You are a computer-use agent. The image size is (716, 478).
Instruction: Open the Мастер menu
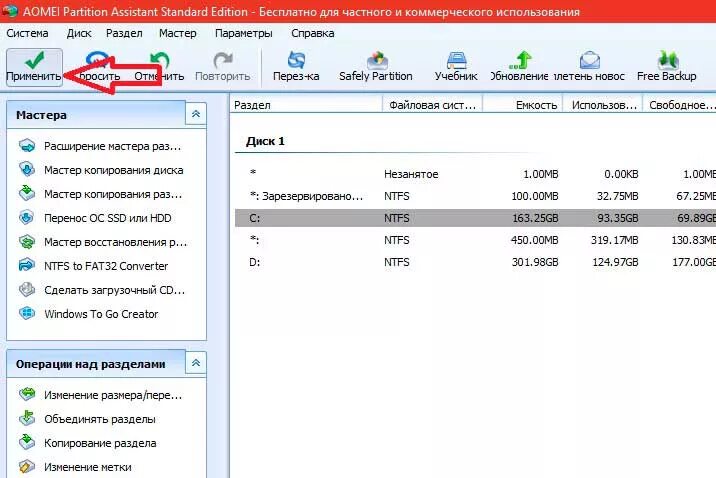[x=178, y=33]
